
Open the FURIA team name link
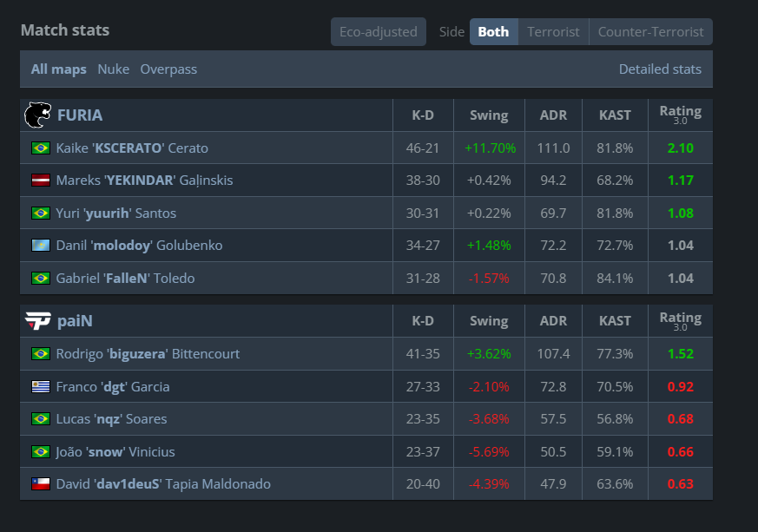click(80, 115)
